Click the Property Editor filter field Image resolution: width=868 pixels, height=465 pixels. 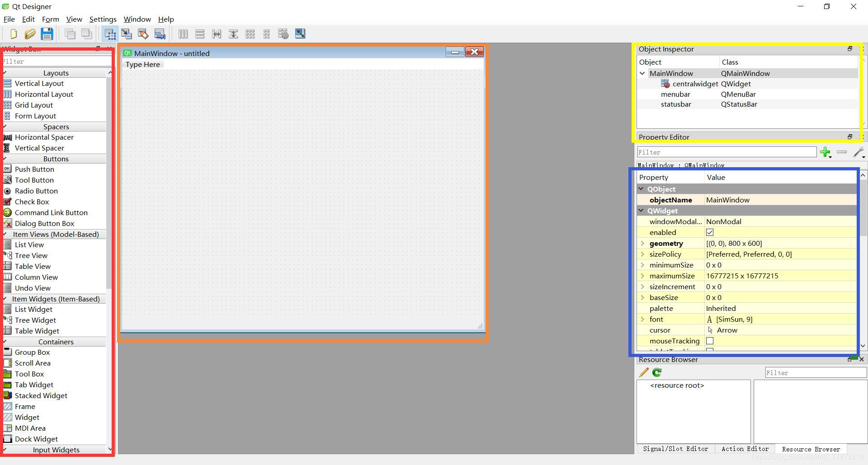726,152
